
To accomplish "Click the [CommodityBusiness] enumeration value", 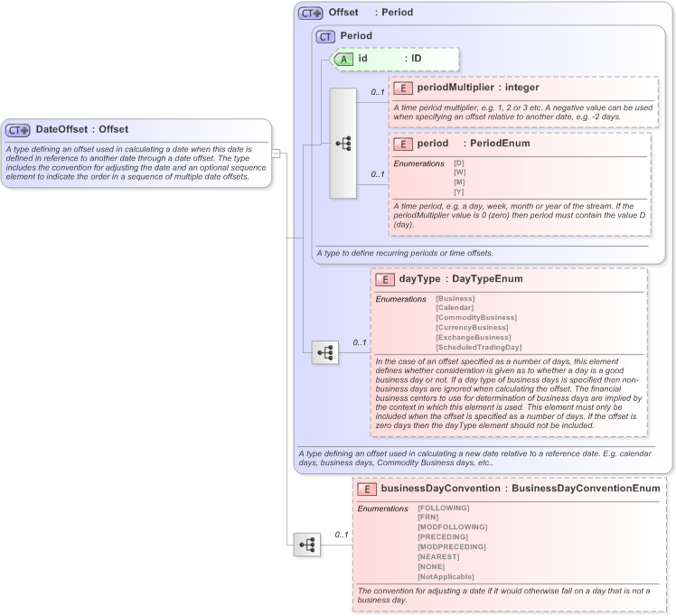I will click(476, 317).
